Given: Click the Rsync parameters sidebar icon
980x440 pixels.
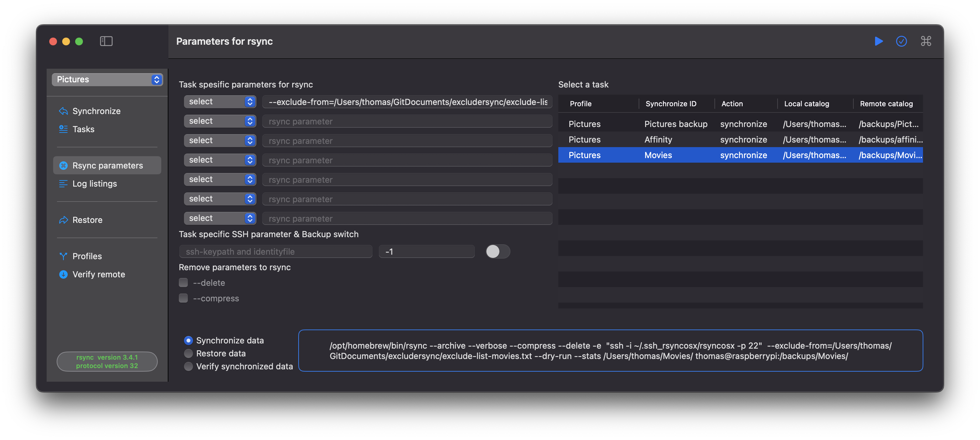Looking at the screenshot, I should (63, 166).
